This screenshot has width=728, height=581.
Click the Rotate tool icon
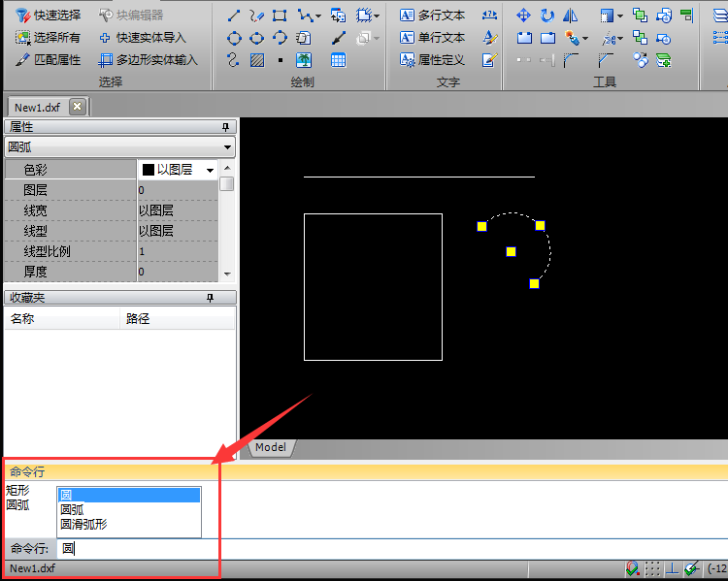(547, 16)
